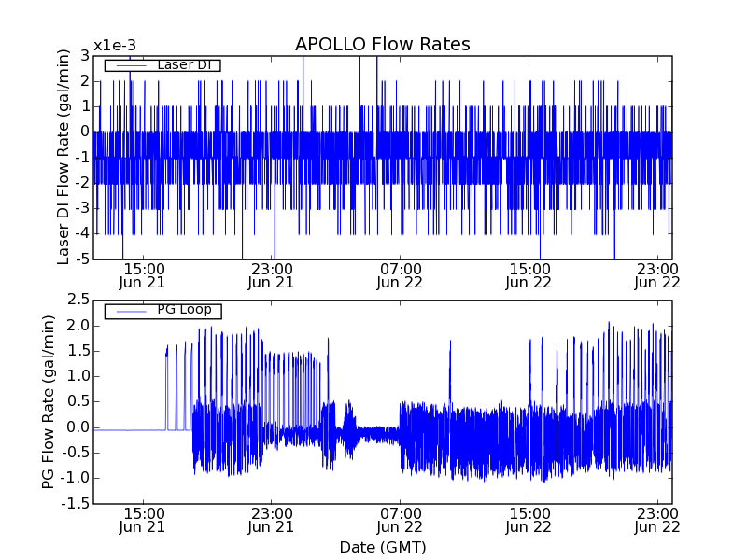Select the PG Loop legend label
The height and width of the screenshot is (560, 747).
point(183,310)
